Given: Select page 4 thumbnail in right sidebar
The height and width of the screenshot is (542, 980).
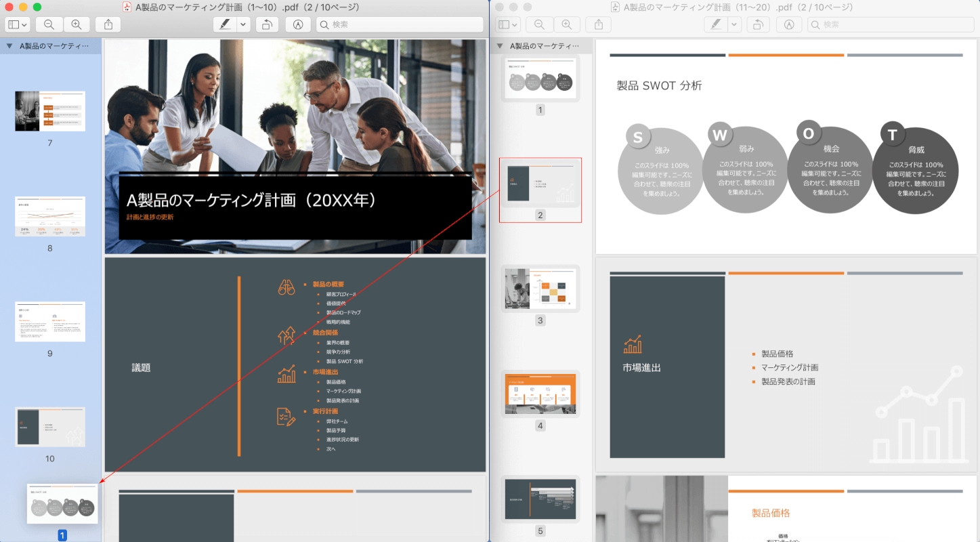Looking at the screenshot, I should tap(540, 393).
